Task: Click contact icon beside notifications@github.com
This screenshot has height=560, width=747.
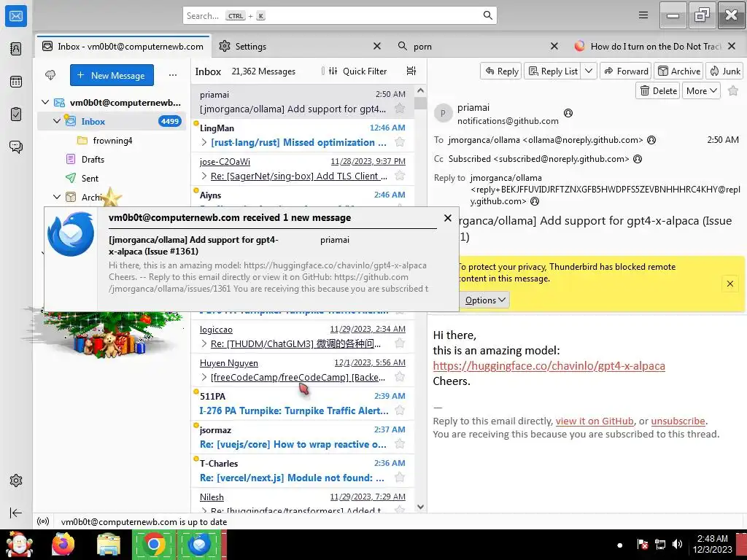Action: pyautogui.click(x=568, y=113)
